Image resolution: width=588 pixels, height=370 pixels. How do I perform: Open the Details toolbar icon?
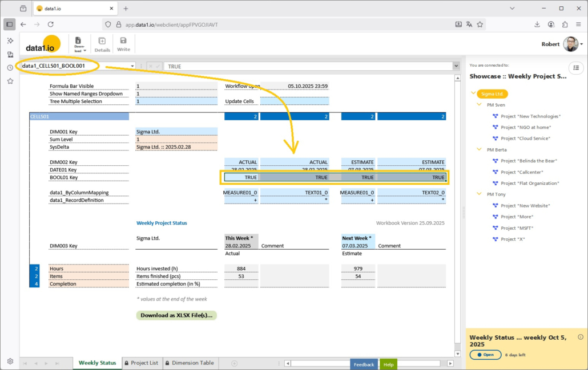[x=102, y=43]
